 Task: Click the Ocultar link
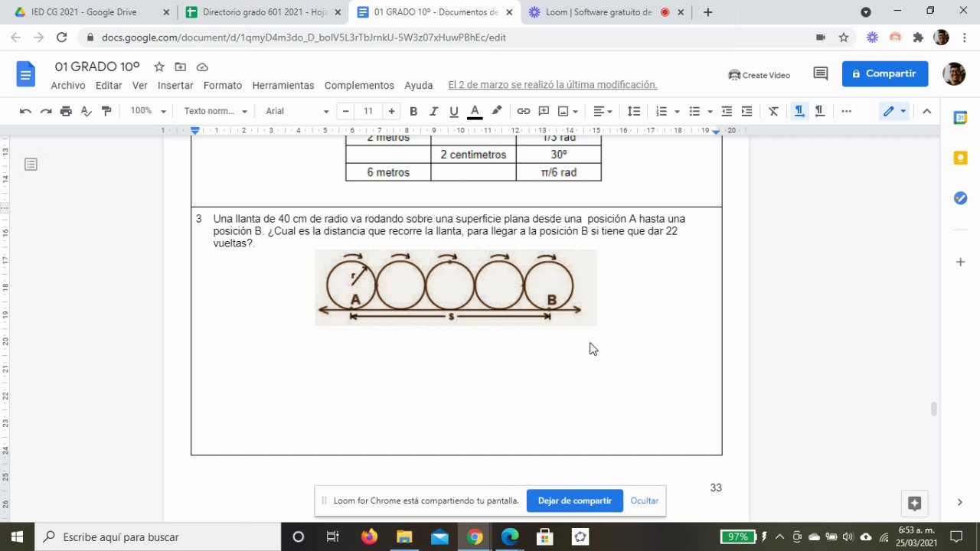645,500
